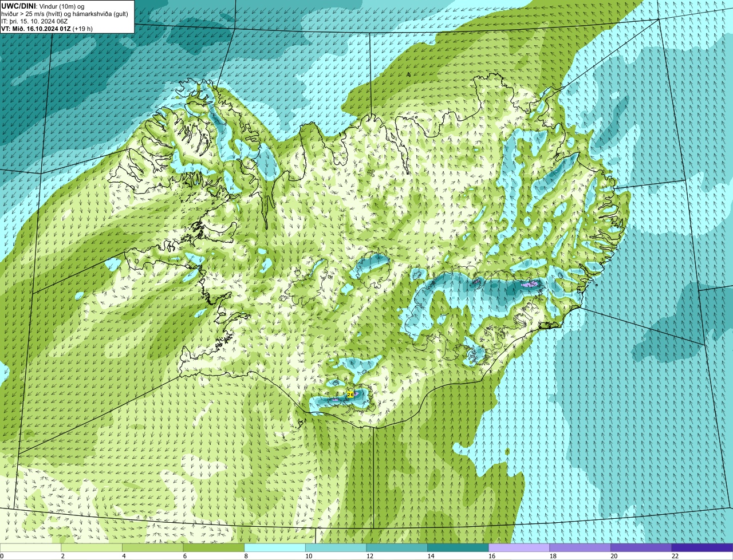Click the scale label '10'
Image resolution: width=733 pixels, height=560 pixels.
309,555
